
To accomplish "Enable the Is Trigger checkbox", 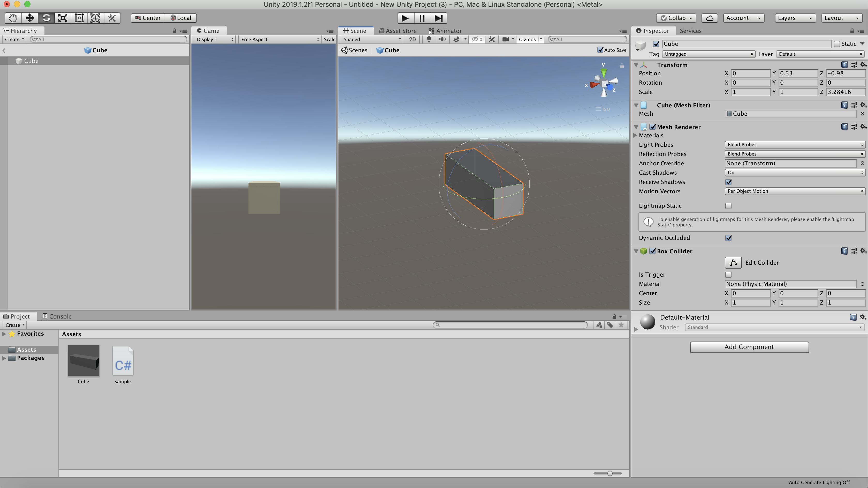I will (728, 275).
